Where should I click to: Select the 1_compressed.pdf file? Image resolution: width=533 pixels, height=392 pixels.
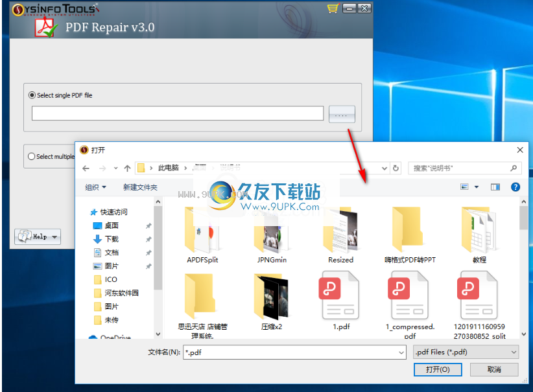pos(410,305)
